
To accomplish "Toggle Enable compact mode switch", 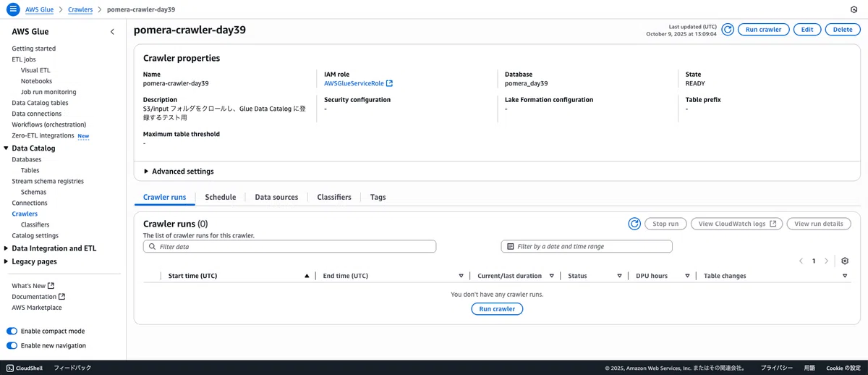I will tap(12, 331).
